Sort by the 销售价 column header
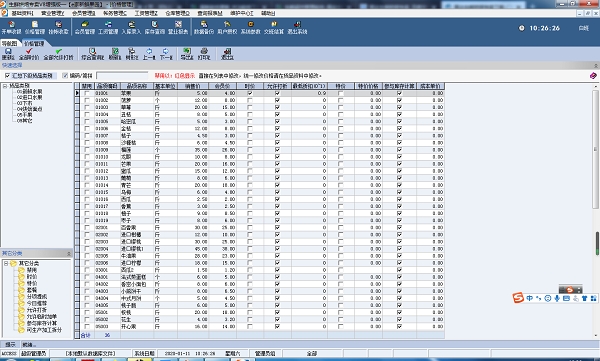Screen dimensions: 600x361 pos(193,86)
